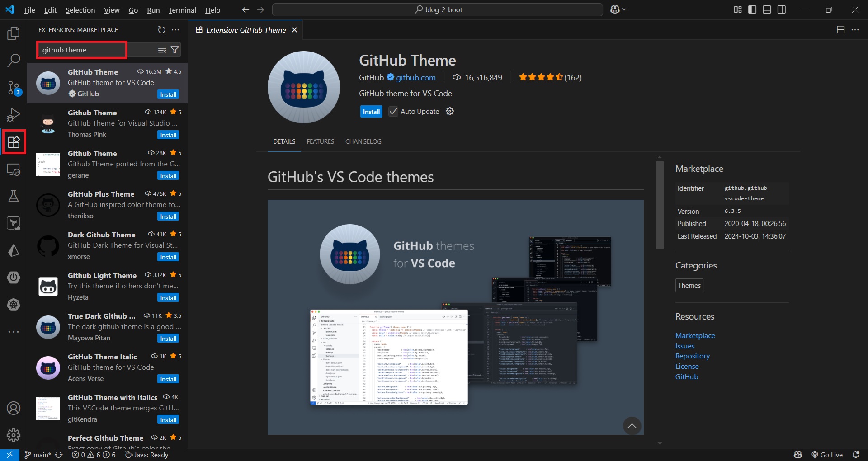Go back with navigation arrow

click(245, 9)
